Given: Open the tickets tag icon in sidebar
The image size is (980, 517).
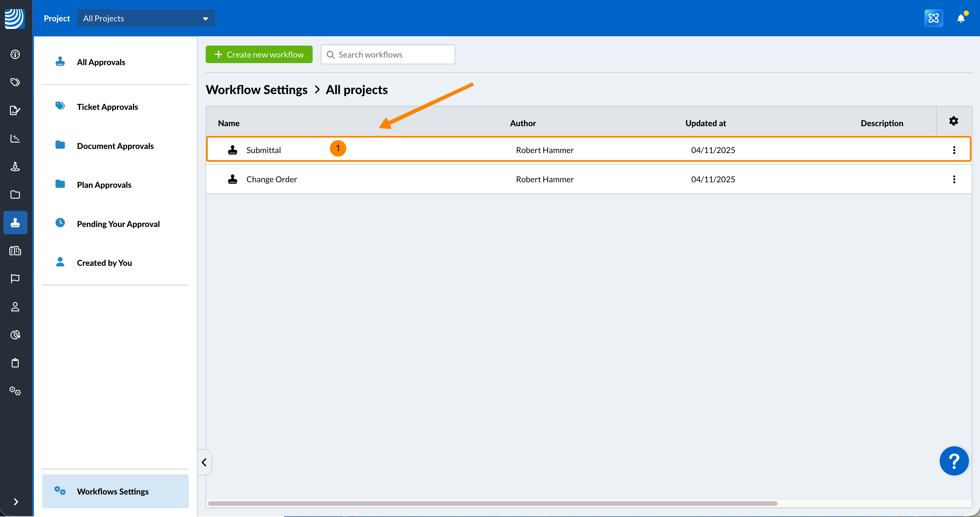Looking at the screenshot, I should 15,82.
